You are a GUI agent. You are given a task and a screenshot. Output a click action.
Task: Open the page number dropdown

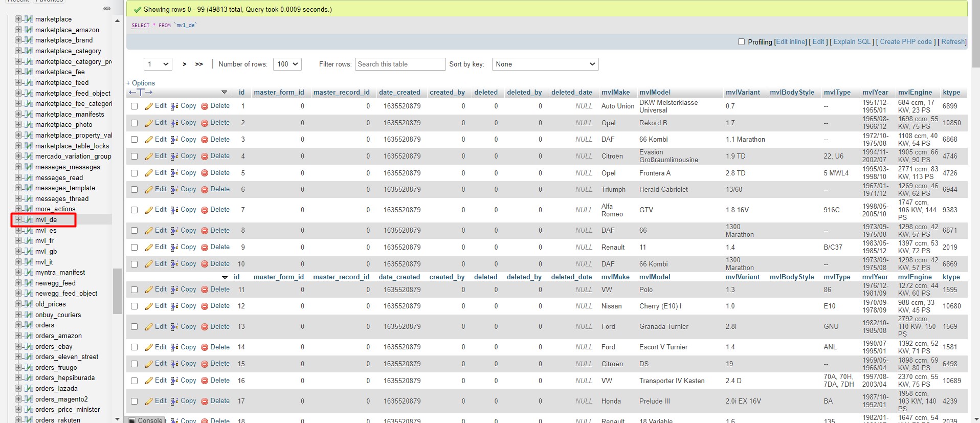(x=158, y=64)
